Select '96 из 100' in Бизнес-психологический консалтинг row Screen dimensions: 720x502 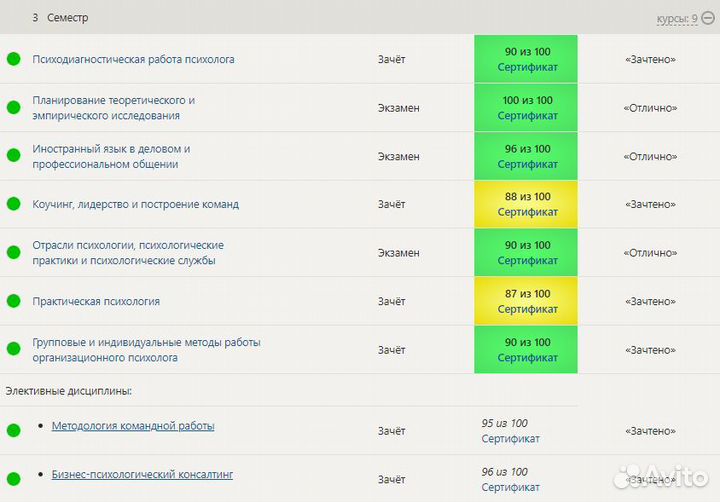(x=504, y=472)
